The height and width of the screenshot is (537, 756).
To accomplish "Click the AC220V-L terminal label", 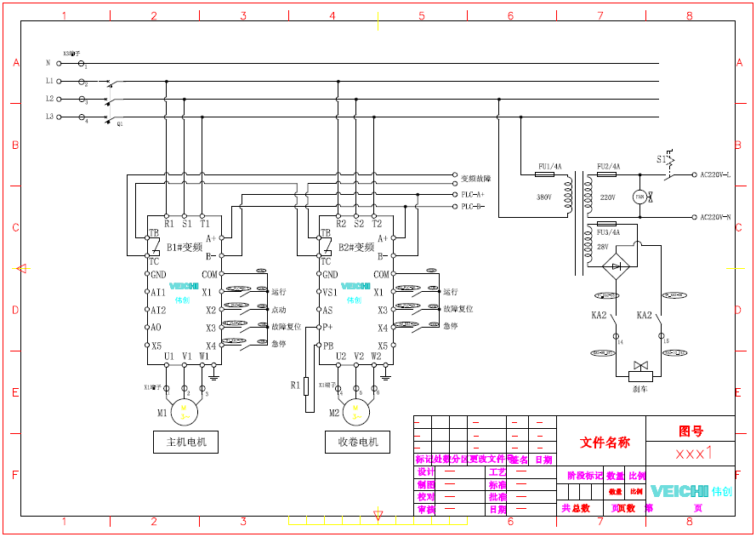I will 716,175.
